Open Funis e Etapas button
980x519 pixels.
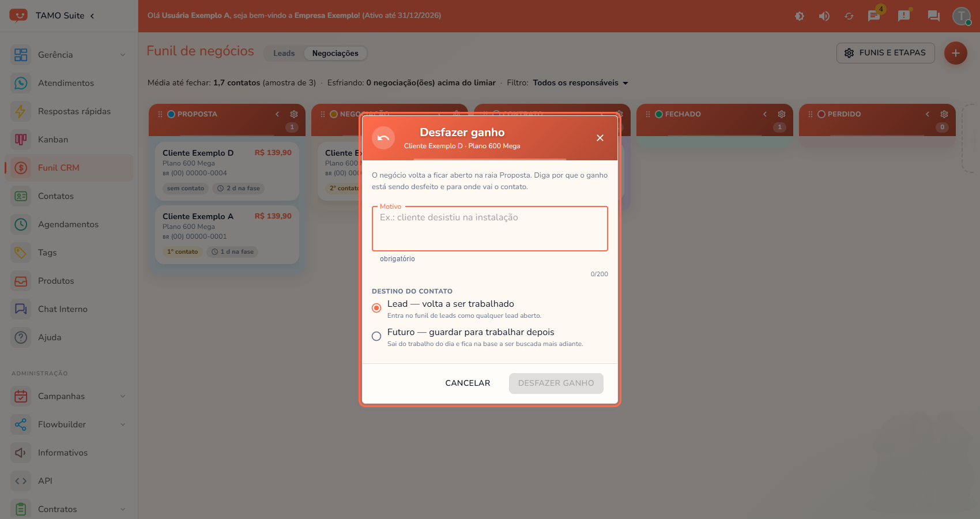click(x=885, y=52)
